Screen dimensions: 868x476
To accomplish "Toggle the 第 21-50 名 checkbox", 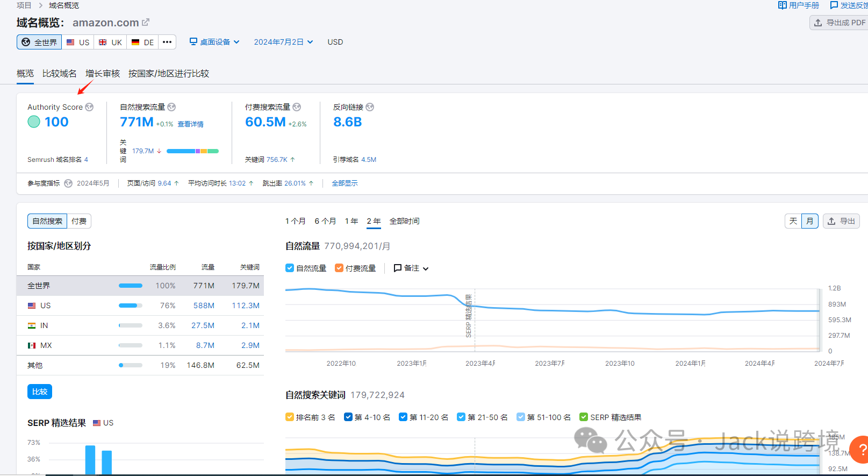I will tap(461, 417).
